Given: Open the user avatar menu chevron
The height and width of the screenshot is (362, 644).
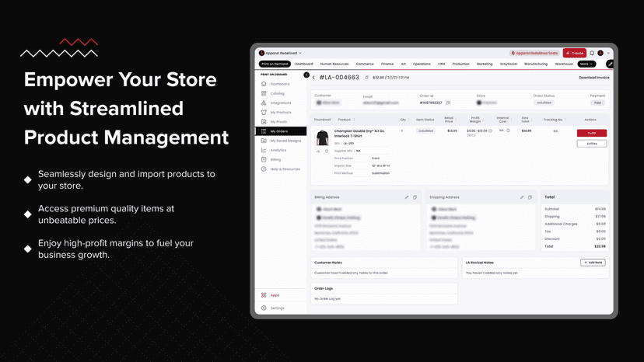Looking at the screenshot, I should coord(608,53).
